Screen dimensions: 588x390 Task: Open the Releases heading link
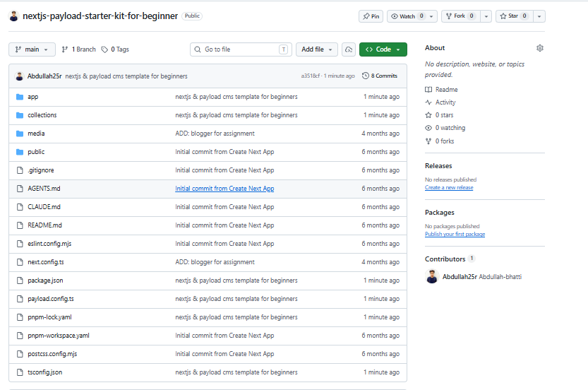[438, 166]
